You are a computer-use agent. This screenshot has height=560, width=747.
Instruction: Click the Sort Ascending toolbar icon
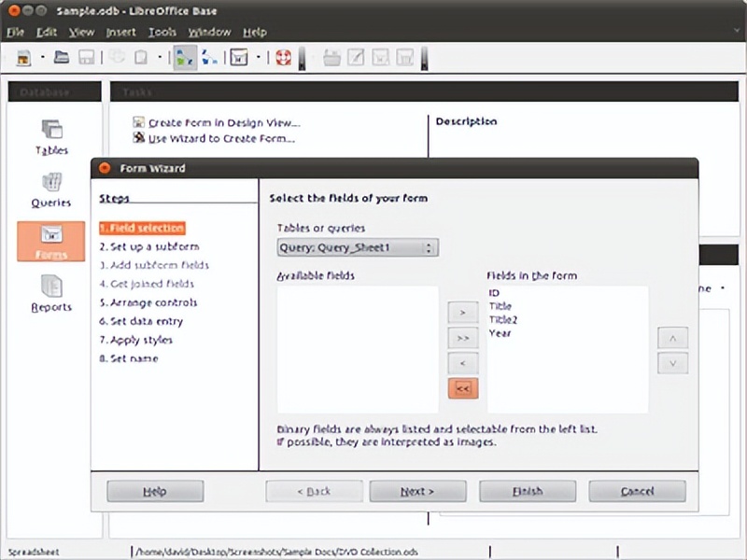click(x=185, y=58)
